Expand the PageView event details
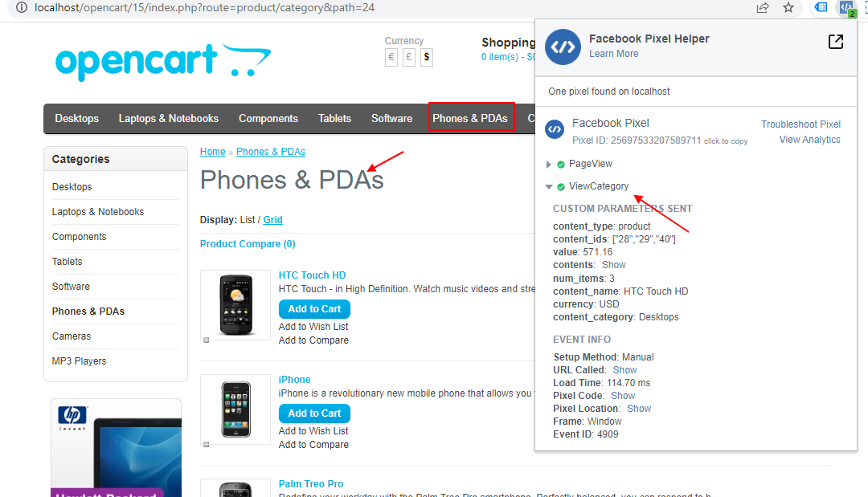This screenshot has height=497, width=868. [x=549, y=164]
